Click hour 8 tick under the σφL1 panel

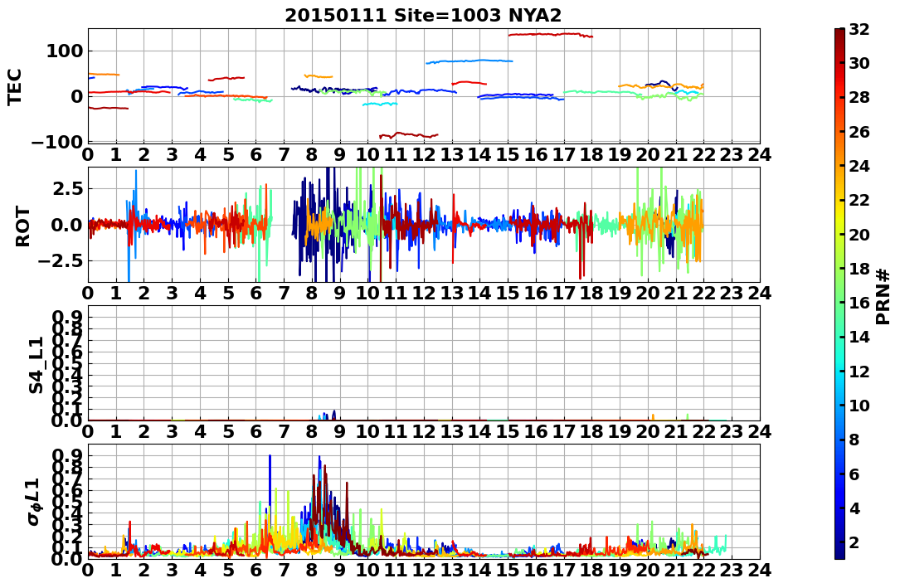312,571
